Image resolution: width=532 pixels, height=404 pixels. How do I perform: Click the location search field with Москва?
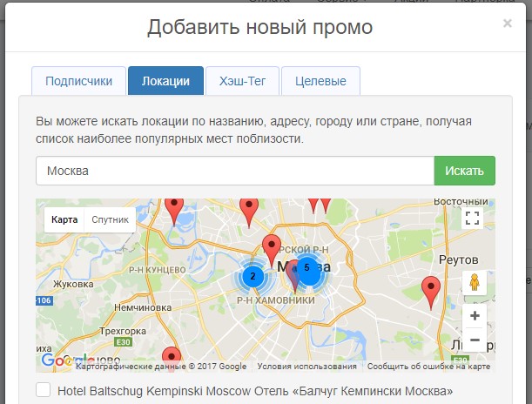click(235, 171)
